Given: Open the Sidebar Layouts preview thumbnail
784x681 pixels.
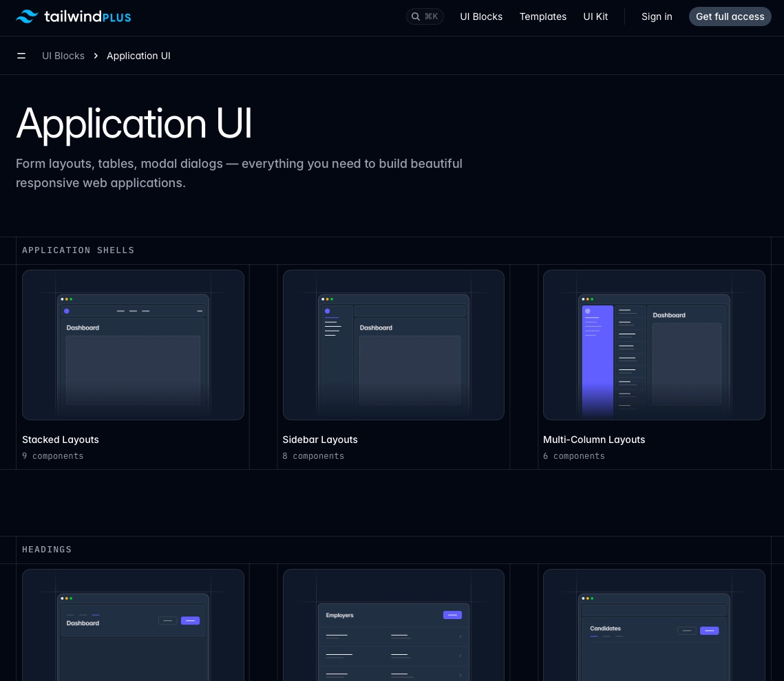Looking at the screenshot, I should pos(394,345).
